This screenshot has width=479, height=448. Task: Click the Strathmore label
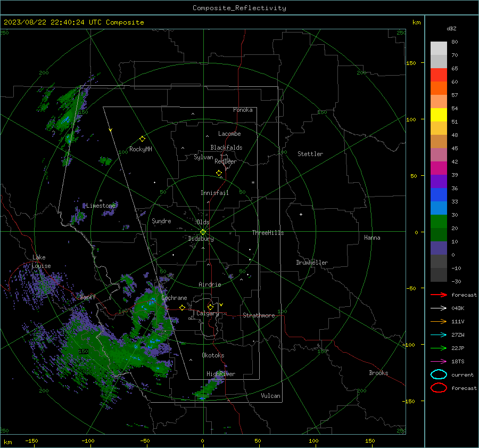(x=259, y=315)
